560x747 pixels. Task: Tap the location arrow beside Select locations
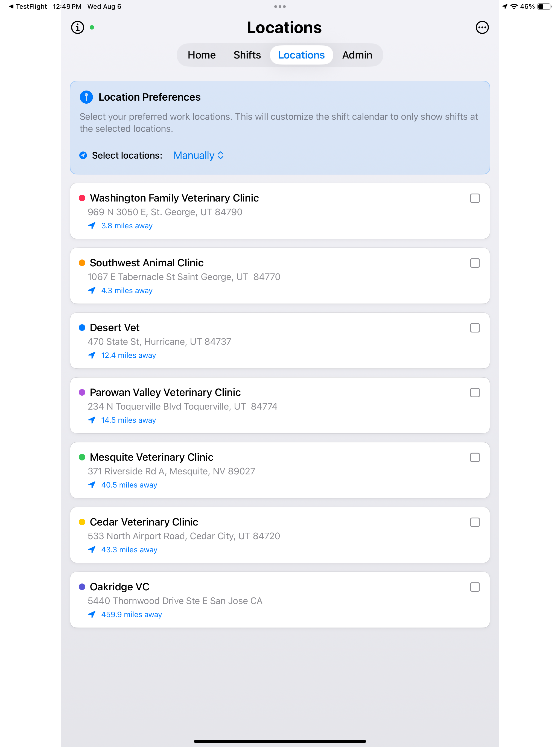(x=83, y=155)
